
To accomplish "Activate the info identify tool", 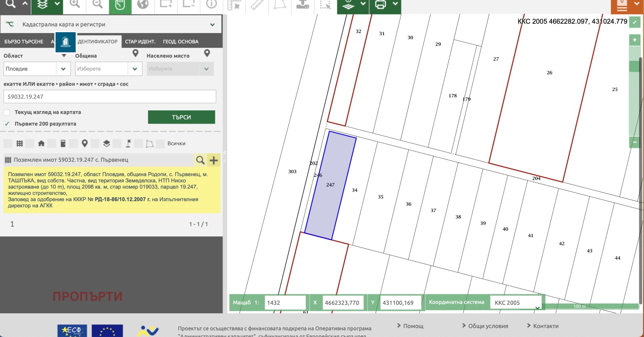I will (211, 4).
